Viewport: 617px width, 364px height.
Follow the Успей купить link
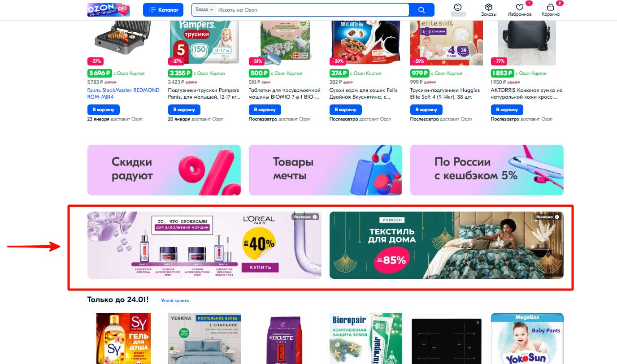tap(175, 301)
